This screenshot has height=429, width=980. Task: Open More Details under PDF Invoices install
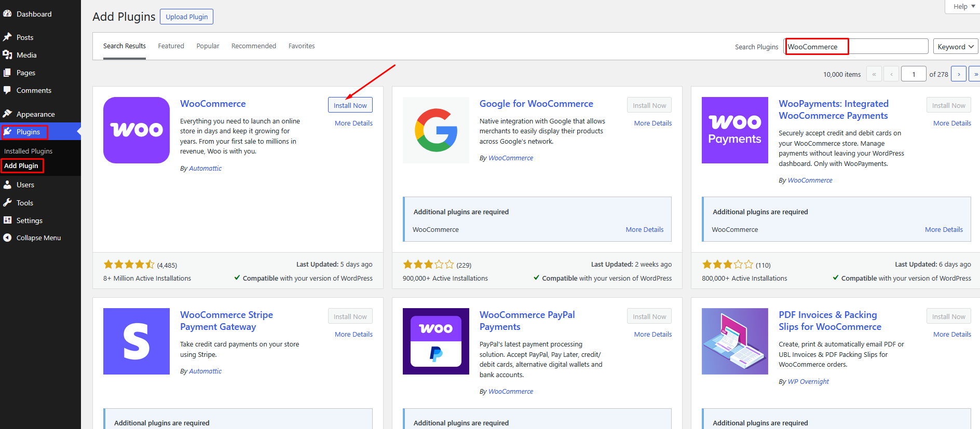952,334
